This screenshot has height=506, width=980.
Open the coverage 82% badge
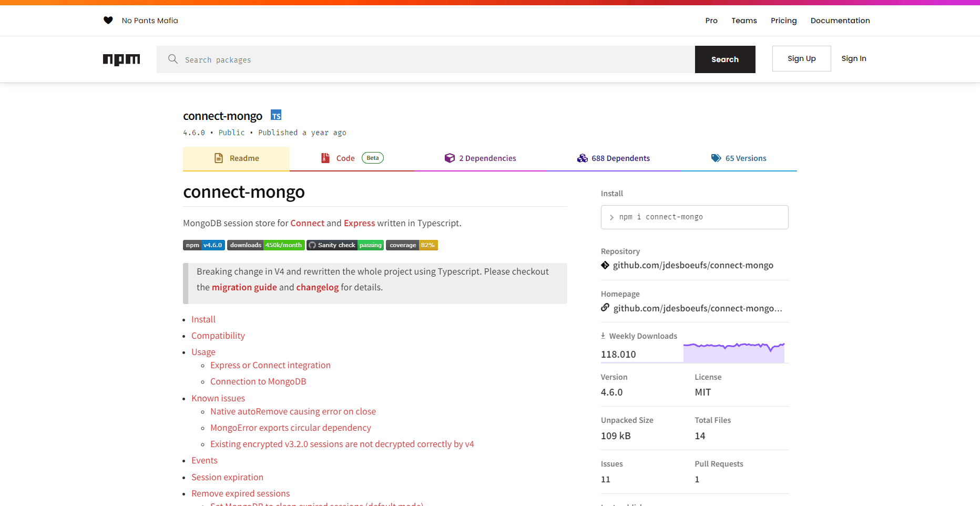coord(412,245)
